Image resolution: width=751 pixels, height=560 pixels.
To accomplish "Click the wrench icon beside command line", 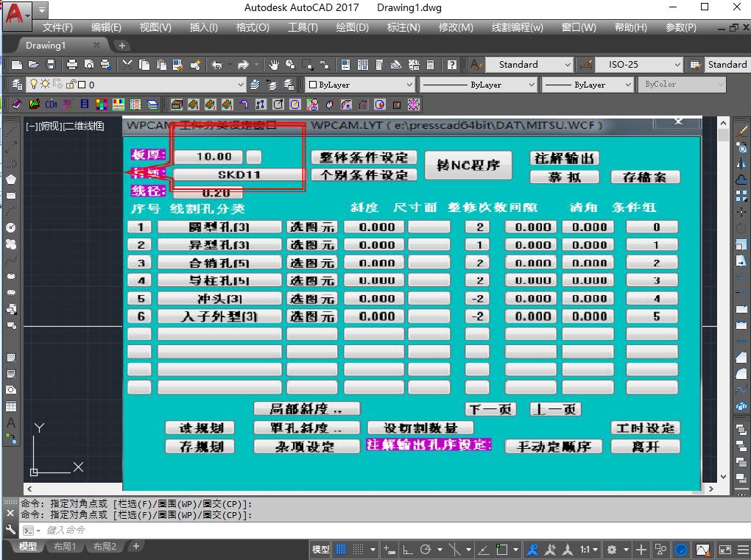I will [x=10, y=530].
